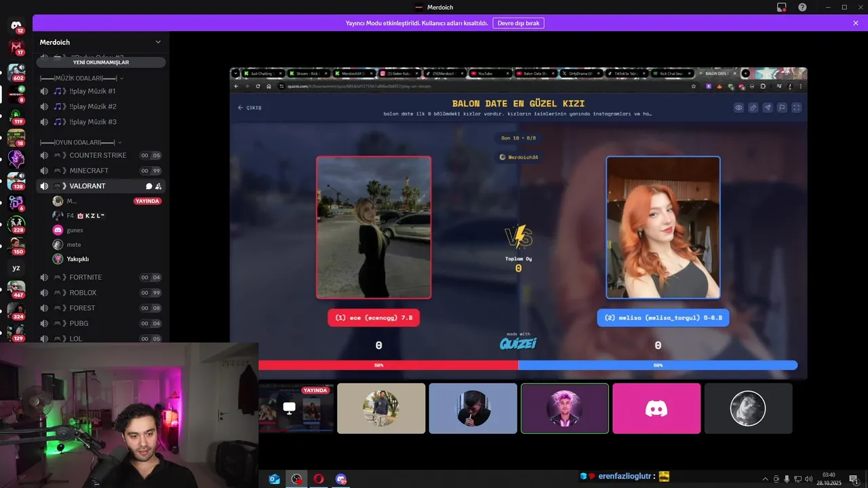The width and height of the screenshot is (868, 488).
Task: Open the server with badge 324
Action: coord(16,311)
